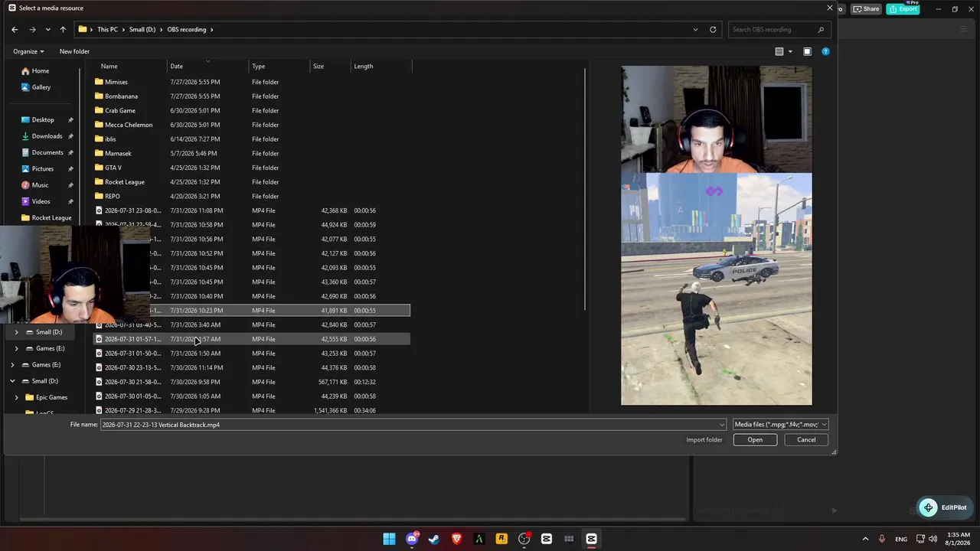The width and height of the screenshot is (980, 551).
Task: Open the Organize menu
Action: click(28, 51)
